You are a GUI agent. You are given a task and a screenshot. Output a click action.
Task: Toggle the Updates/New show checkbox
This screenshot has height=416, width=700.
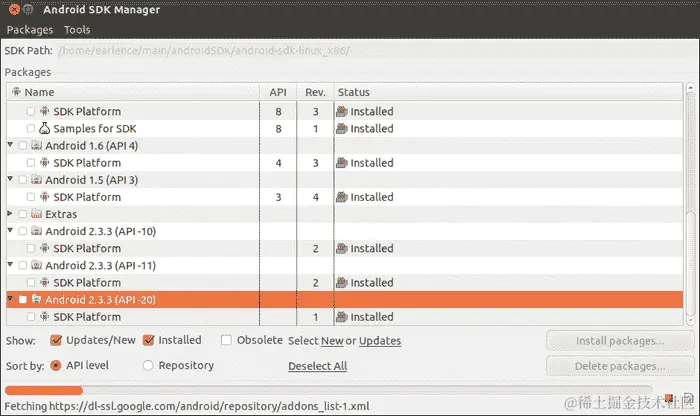click(56, 340)
